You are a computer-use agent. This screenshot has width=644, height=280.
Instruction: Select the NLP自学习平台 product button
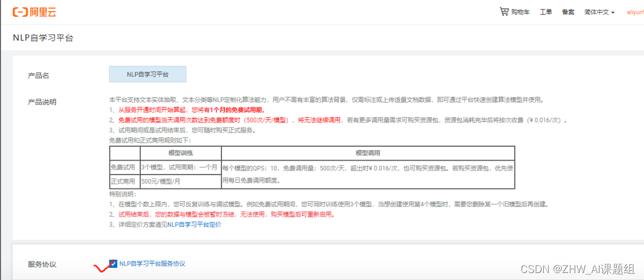tap(147, 74)
